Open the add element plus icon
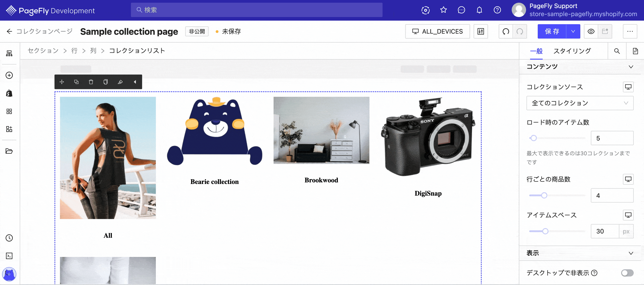 [x=9, y=75]
